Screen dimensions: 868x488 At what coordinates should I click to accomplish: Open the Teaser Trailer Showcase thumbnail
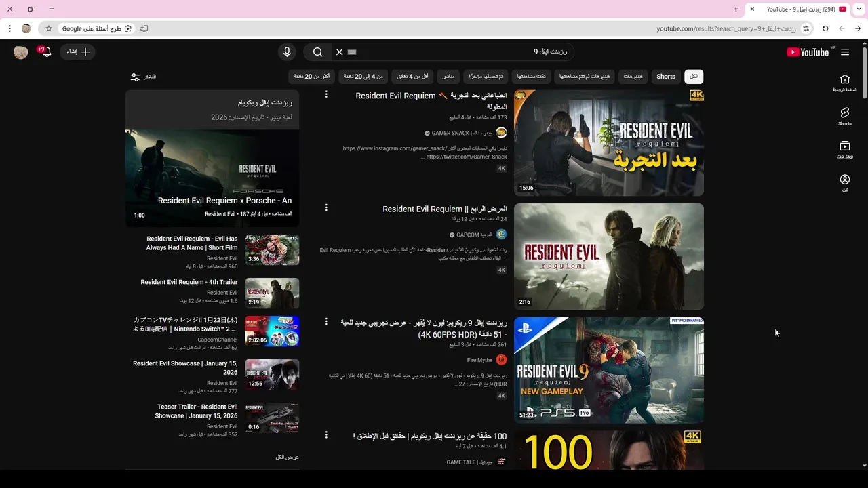272,418
